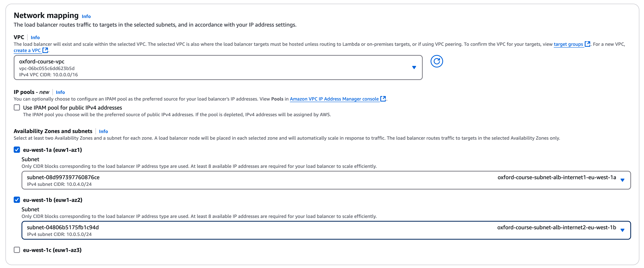The image size is (644, 268).
Task: Uncheck the eu-west-1b availability zone
Action: point(17,200)
